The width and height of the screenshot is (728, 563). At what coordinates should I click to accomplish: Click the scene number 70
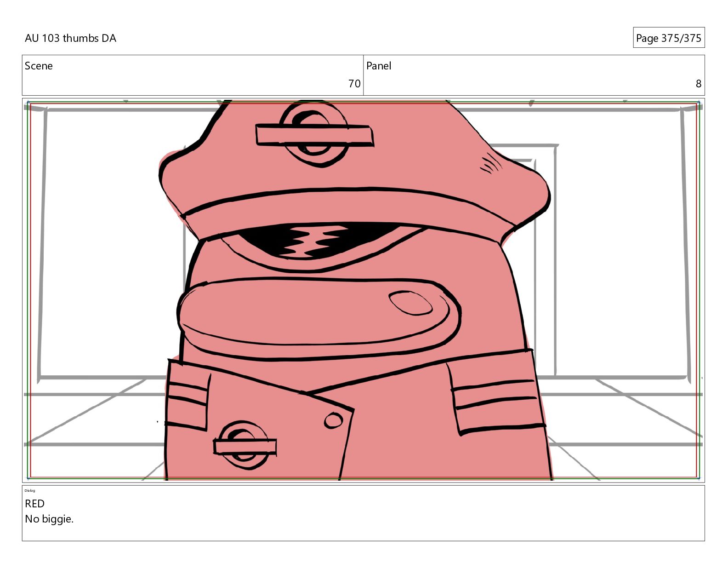click(354, 84)
